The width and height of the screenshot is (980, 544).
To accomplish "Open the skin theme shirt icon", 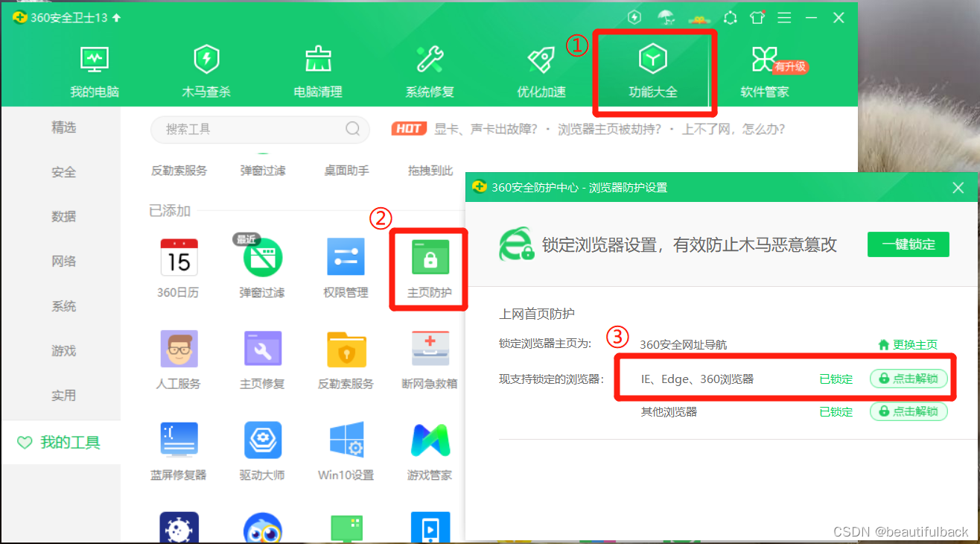I will [757, 17].
